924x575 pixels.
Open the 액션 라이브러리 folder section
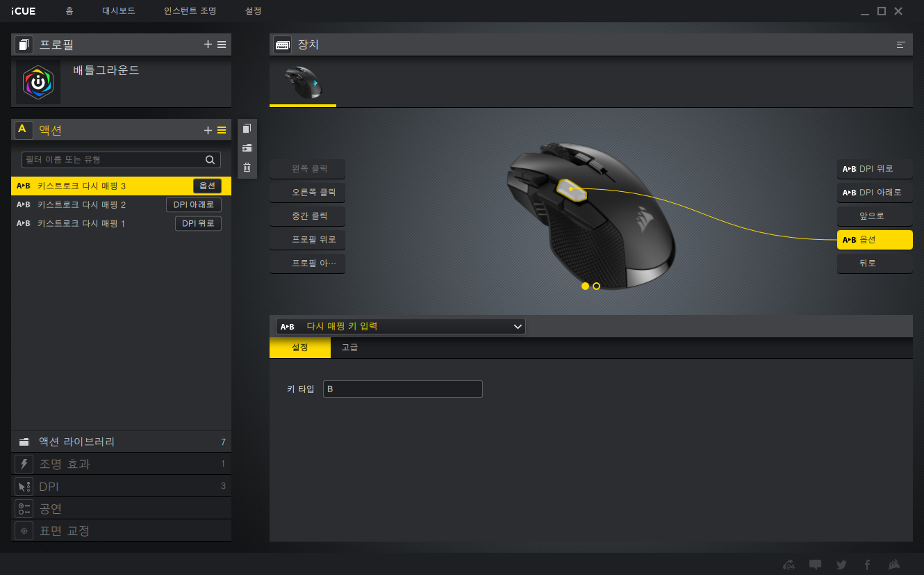click(x=121, y=442)
